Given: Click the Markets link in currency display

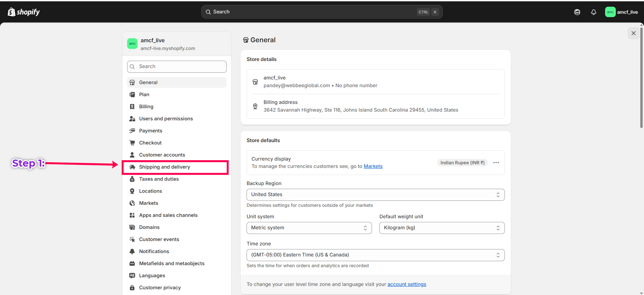Looking at the screenshot, I should [373, 166].
